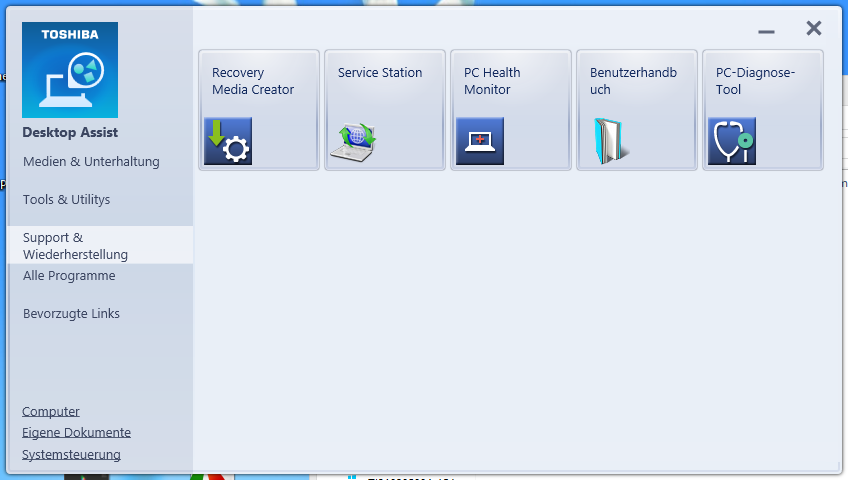Open the Systemsteuerung link
The width and height of the screenshot is (848, 480).
click(x=71, y=455)
